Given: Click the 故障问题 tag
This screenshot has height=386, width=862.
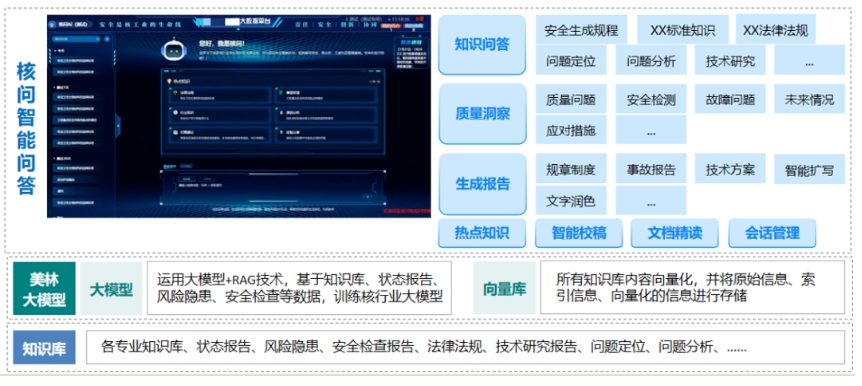Looking at the screenshot, I should pos(730,99).
